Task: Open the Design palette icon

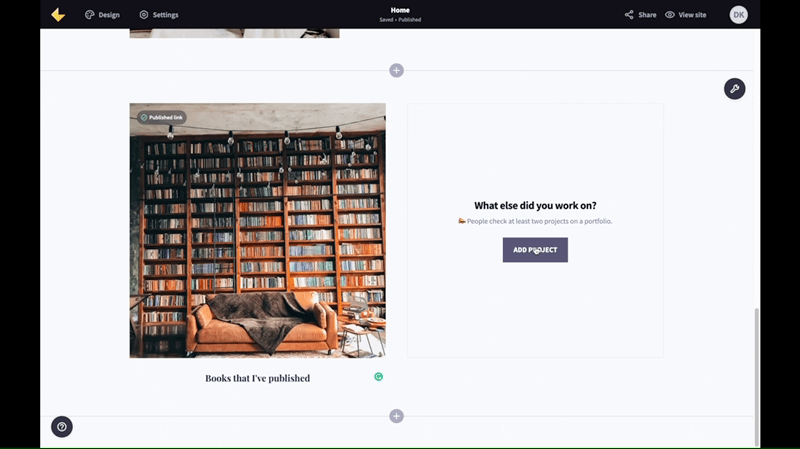Action: coord(90,15)
